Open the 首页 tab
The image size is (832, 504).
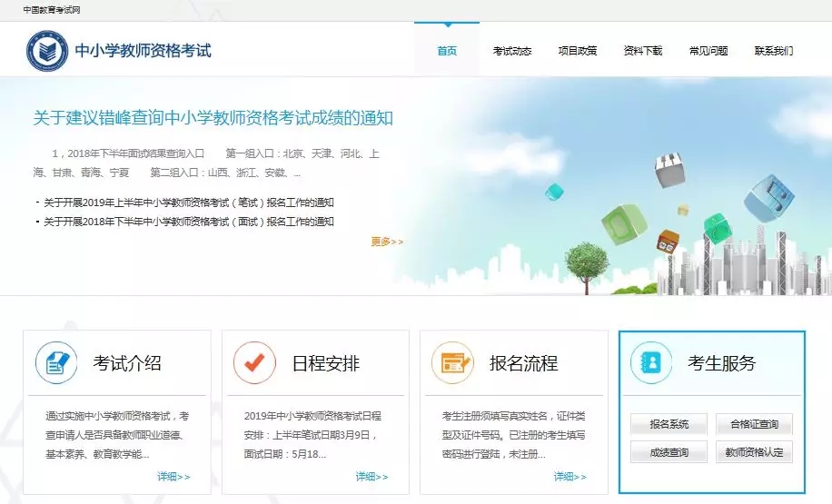[447, 51]
